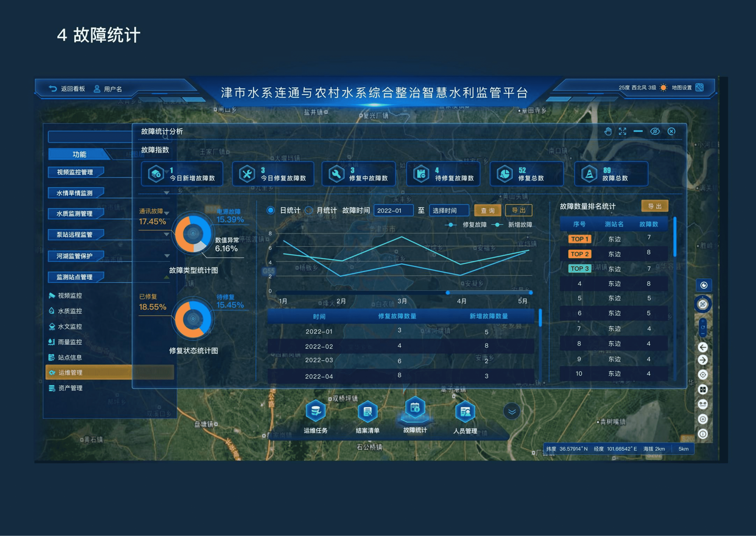
Task: Click the right arrow next view button
Action: pos(703,360)
